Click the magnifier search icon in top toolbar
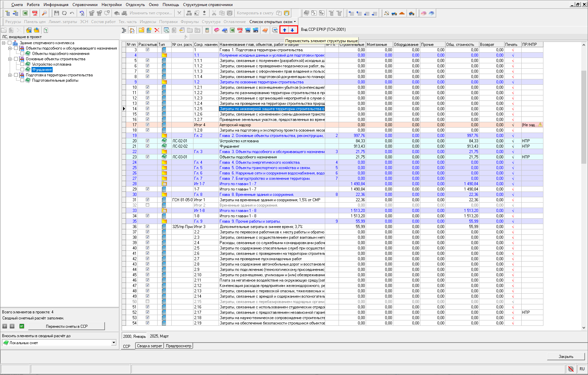This screenshot has height=375, width=588. 44,13
